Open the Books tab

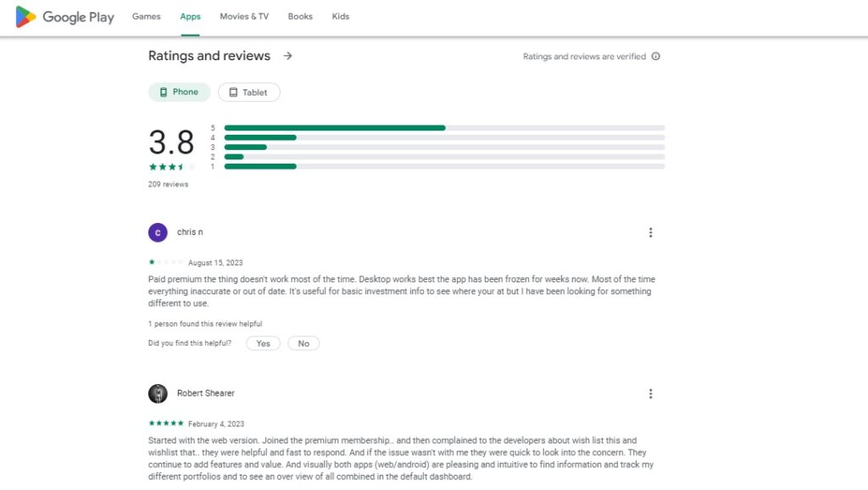point(300,17)
